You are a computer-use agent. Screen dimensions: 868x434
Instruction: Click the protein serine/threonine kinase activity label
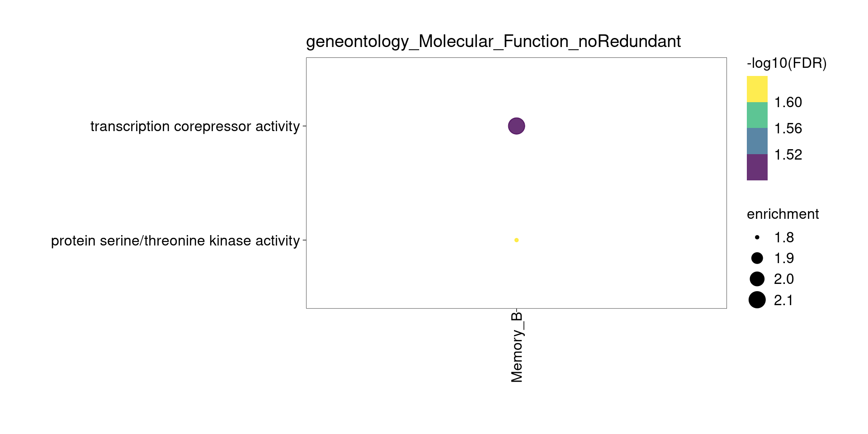(175, 241)
